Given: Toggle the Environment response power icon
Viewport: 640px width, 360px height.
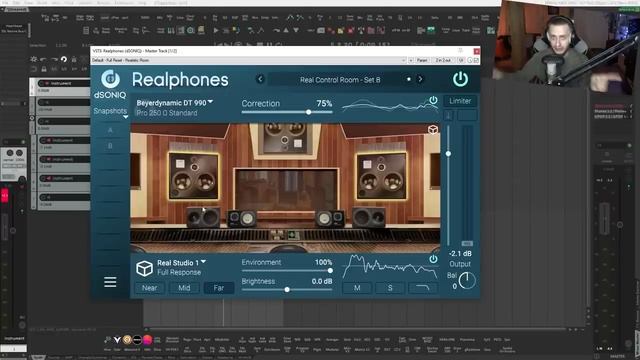Looking at the screenshot, I should pyautogui.click(x=433, y=259).
